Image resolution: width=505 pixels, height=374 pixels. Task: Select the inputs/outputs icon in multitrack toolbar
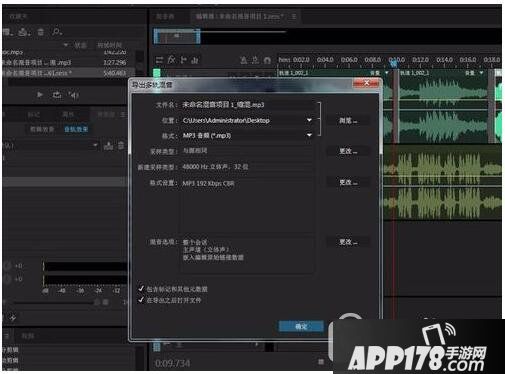[159, 60]
